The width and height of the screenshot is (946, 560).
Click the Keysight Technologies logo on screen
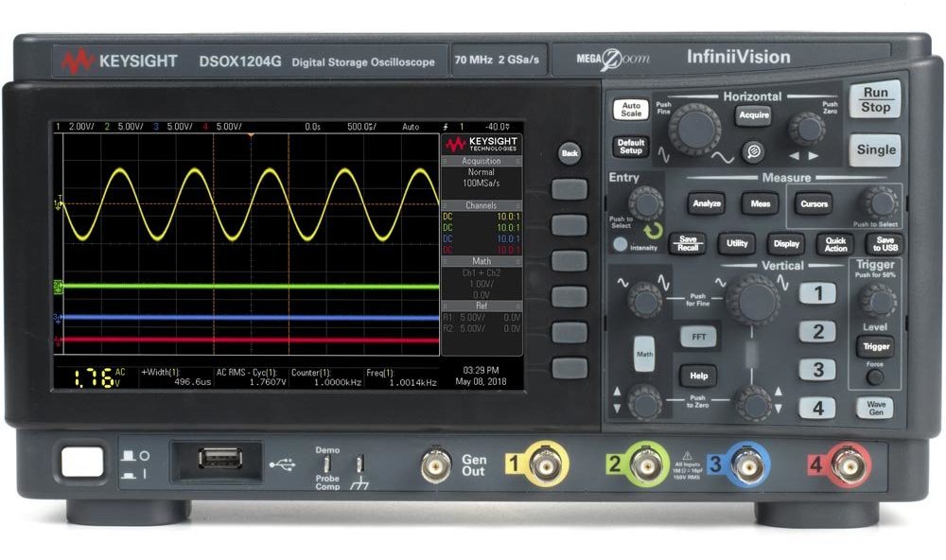coord(482,144)
